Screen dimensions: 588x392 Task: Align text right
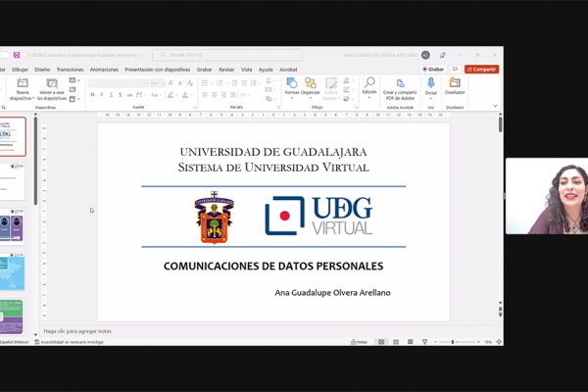tap(223, 95)
